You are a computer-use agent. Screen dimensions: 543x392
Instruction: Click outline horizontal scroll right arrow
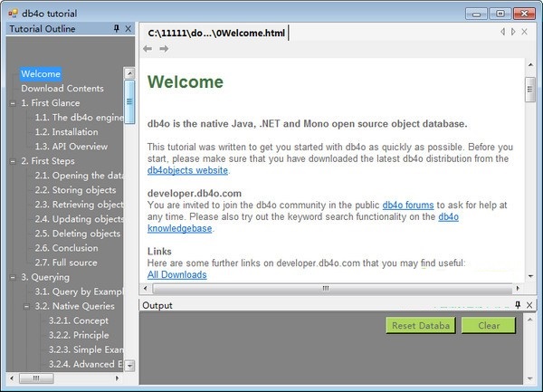[x=117, y=378]
